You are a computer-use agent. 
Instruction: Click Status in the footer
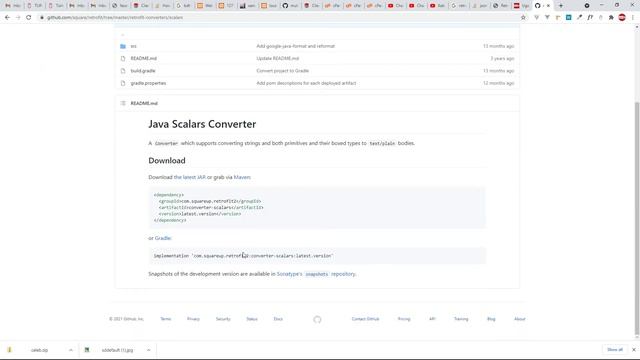(252, 319)
